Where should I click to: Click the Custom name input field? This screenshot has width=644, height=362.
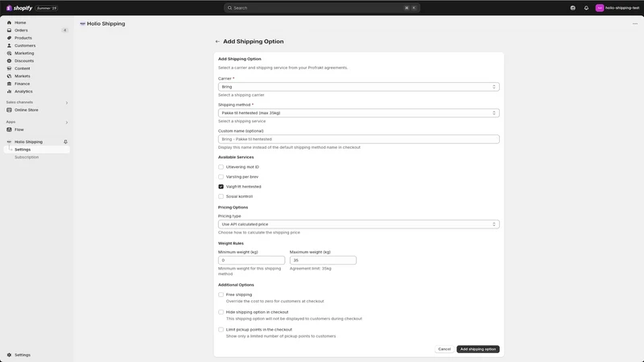358,139
